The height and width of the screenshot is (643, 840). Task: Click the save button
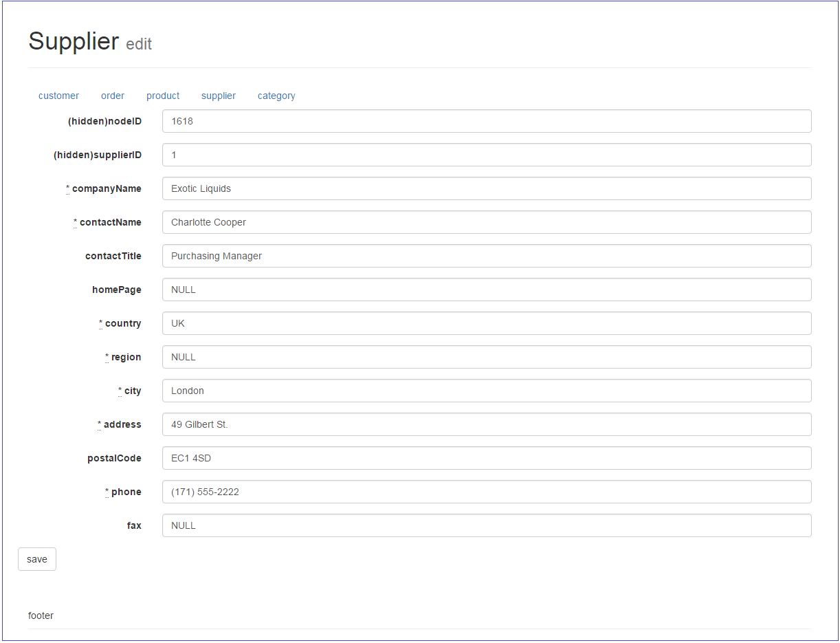coord(37,559)
